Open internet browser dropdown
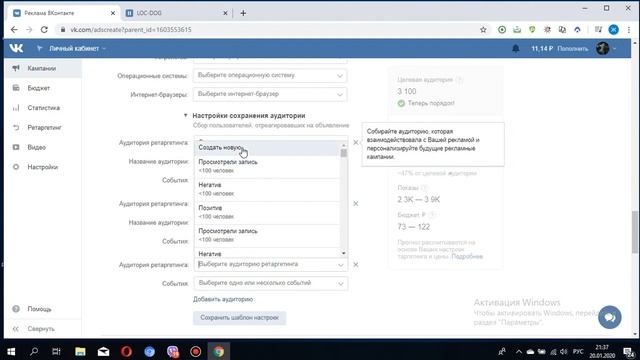The height and width of the screenshot is (360, 640). click(x=270, y=94)
